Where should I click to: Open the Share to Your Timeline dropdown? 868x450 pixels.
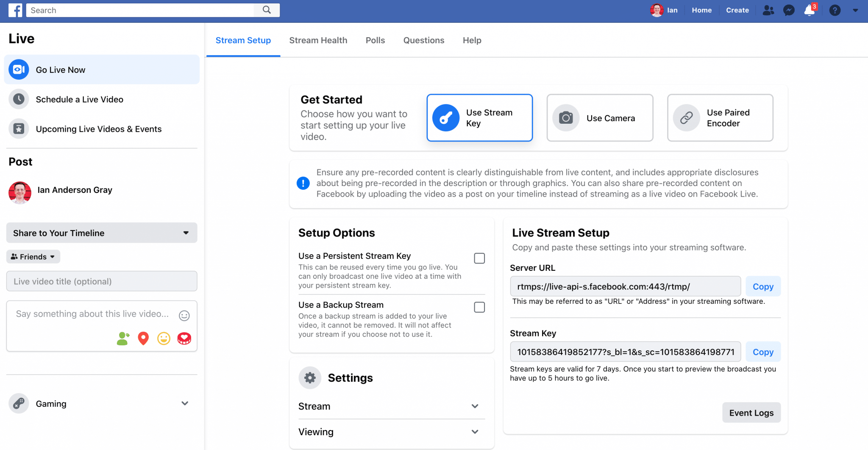[102, 233]
